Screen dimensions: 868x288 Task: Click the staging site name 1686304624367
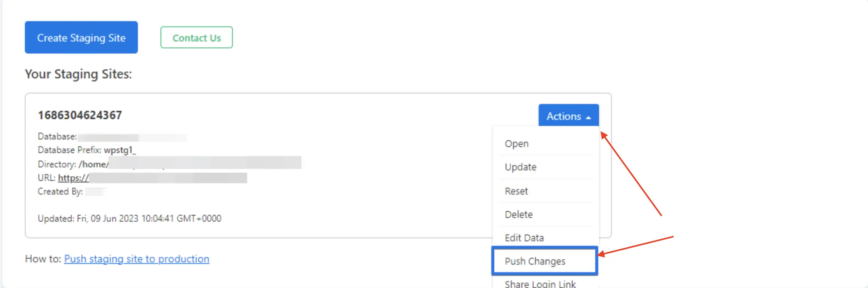(x=80, y=115)
